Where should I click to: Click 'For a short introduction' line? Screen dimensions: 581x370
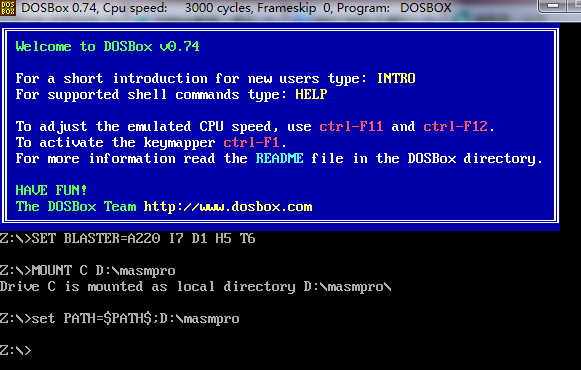tap(215, 79)
